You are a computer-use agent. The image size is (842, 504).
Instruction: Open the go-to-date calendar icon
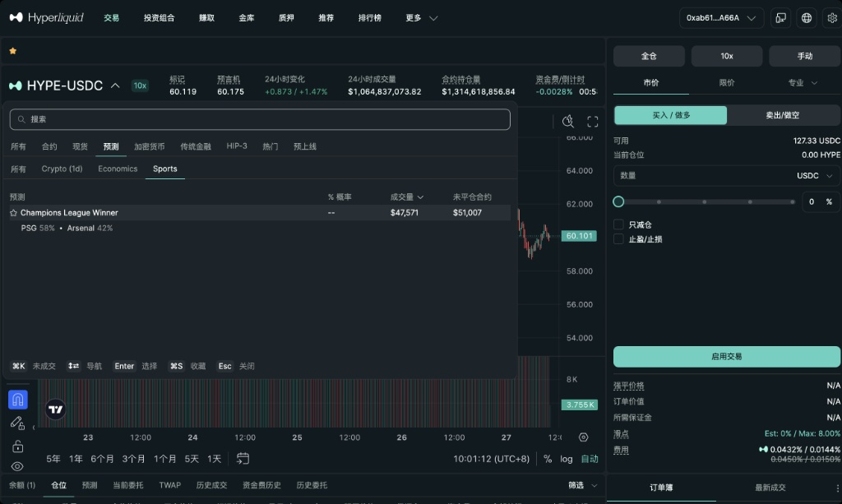243,459
